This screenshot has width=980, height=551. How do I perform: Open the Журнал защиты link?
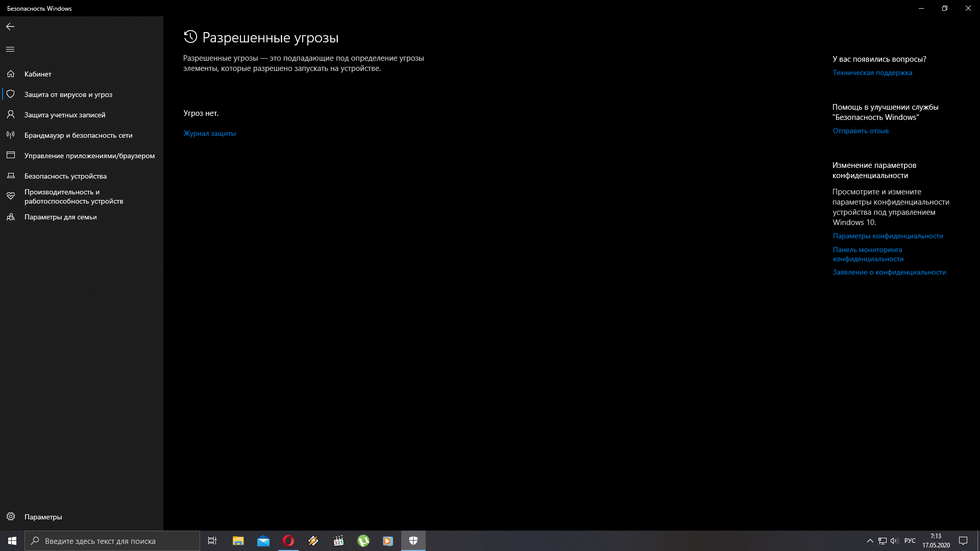(209, 133)
